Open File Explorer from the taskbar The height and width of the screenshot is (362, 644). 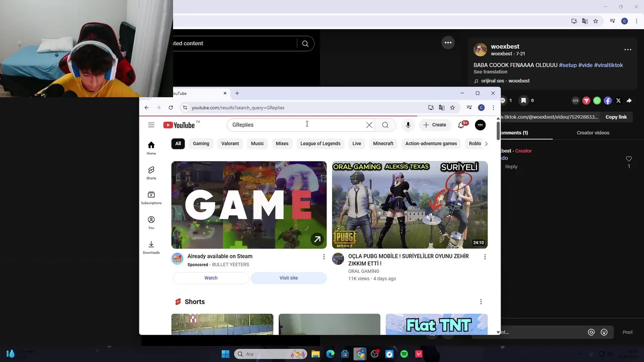tap(315, 354)
